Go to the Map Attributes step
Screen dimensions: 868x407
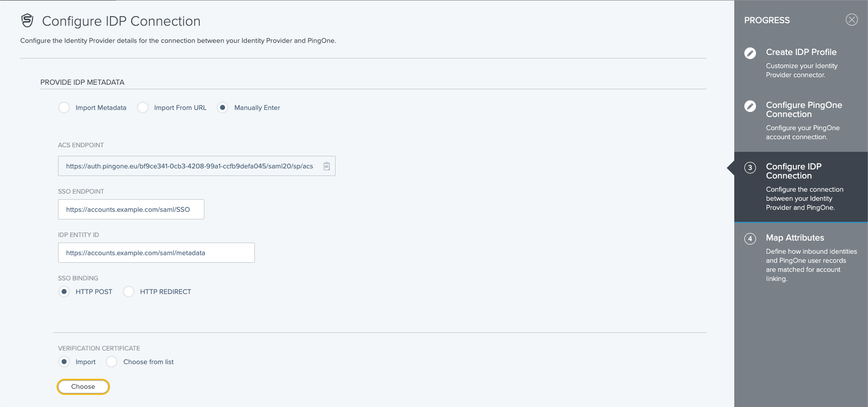tap(794, 238)
